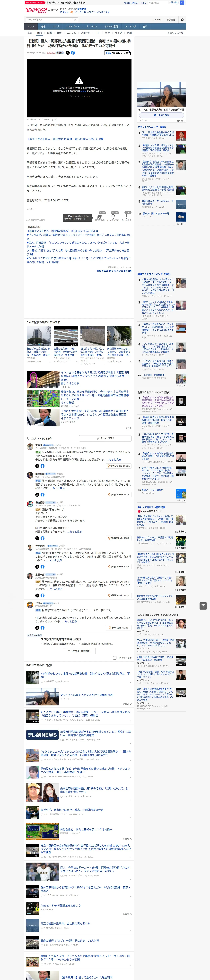The width and height of the screenshot is (210, 980).
Task: Toggle 参考になった 201 on ゴジキ's comment
Action: [x=119, y=628]
